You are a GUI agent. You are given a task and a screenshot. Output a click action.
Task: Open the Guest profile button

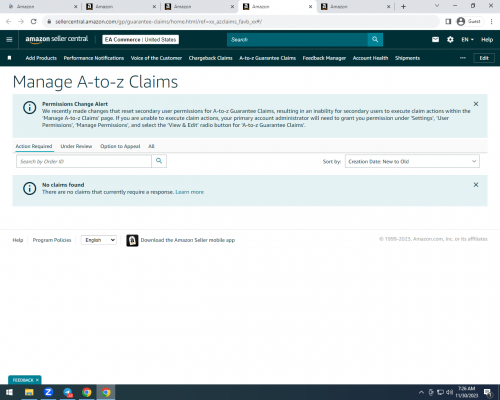click(469, 22)
